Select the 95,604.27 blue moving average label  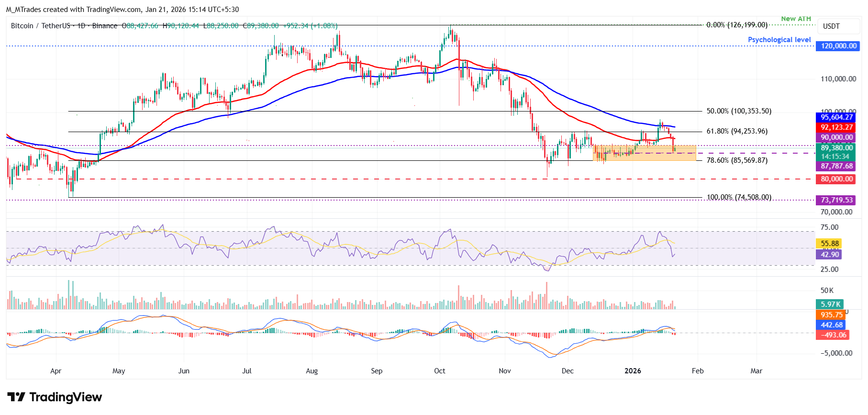[x=836, y=117]
